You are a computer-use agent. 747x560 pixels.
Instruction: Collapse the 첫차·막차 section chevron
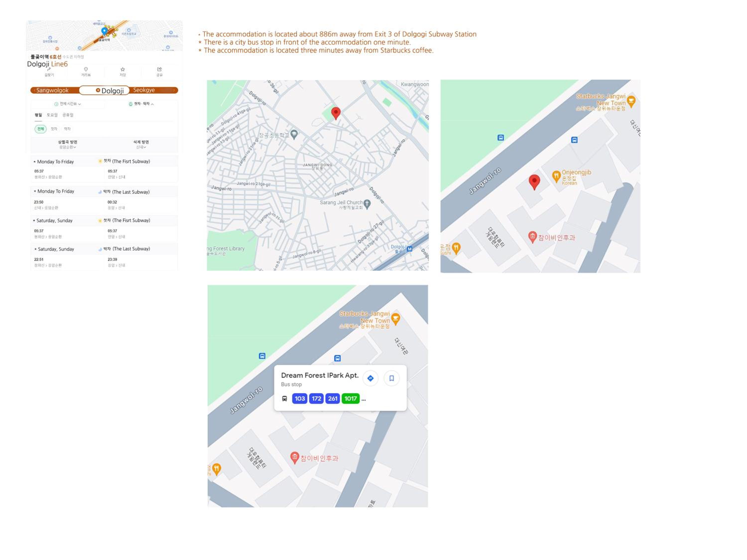[152, 104]
